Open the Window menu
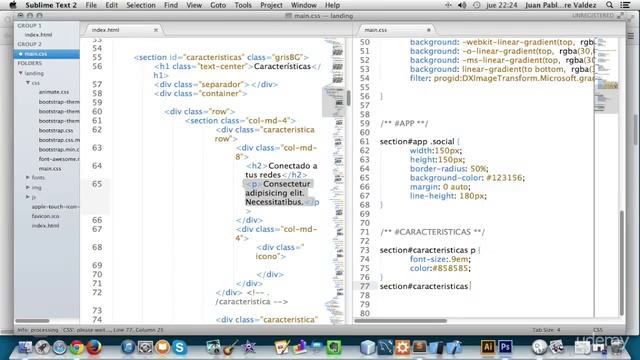Viewport: 640px width, 360px height. (x=303, y=5)
